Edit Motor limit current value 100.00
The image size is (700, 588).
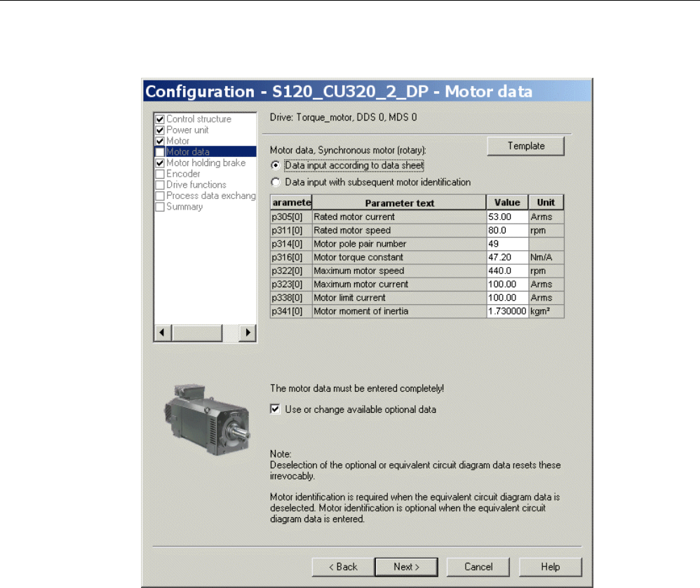click(x=507, y=298)
